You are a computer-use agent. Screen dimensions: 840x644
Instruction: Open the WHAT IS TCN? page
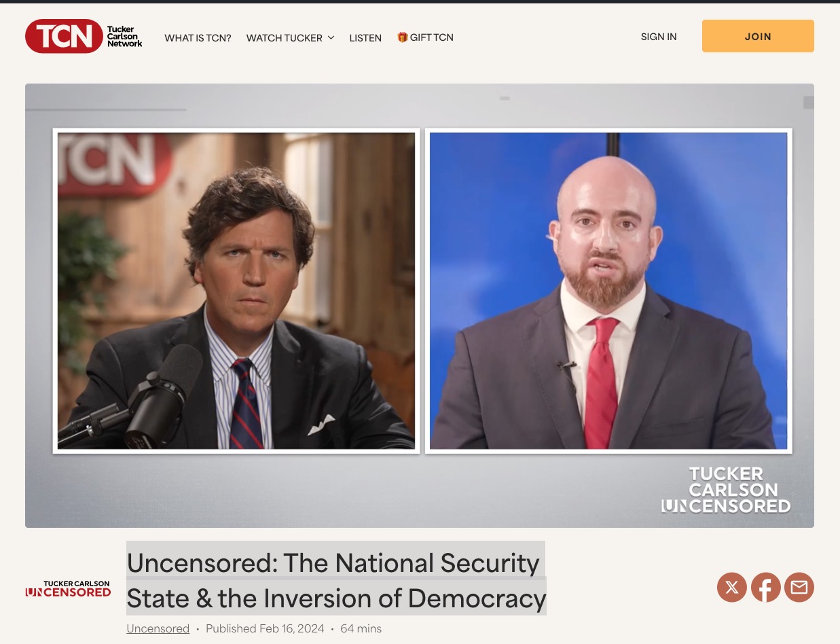tap(198, 38)
